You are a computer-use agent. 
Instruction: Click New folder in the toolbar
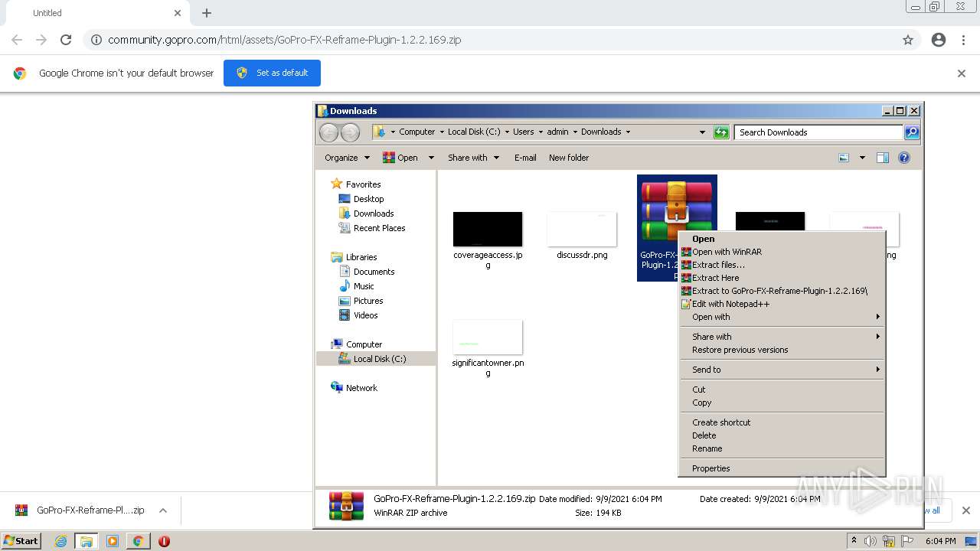pyautogui.click(x=569, y=158)
